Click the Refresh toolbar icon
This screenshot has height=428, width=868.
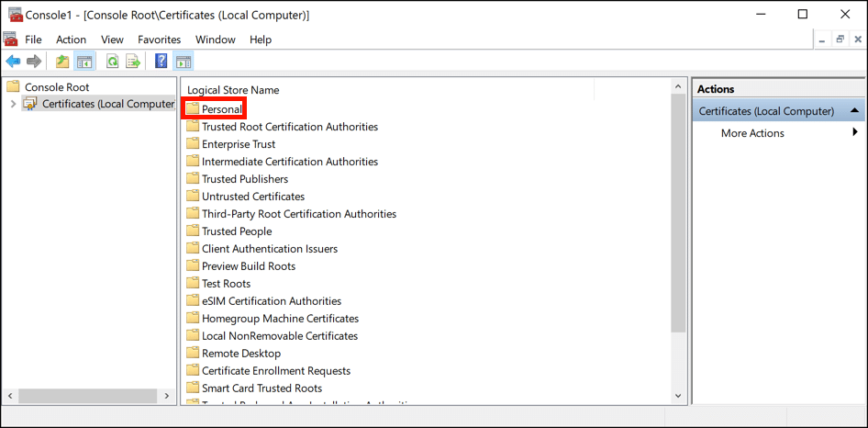[112, 62]
